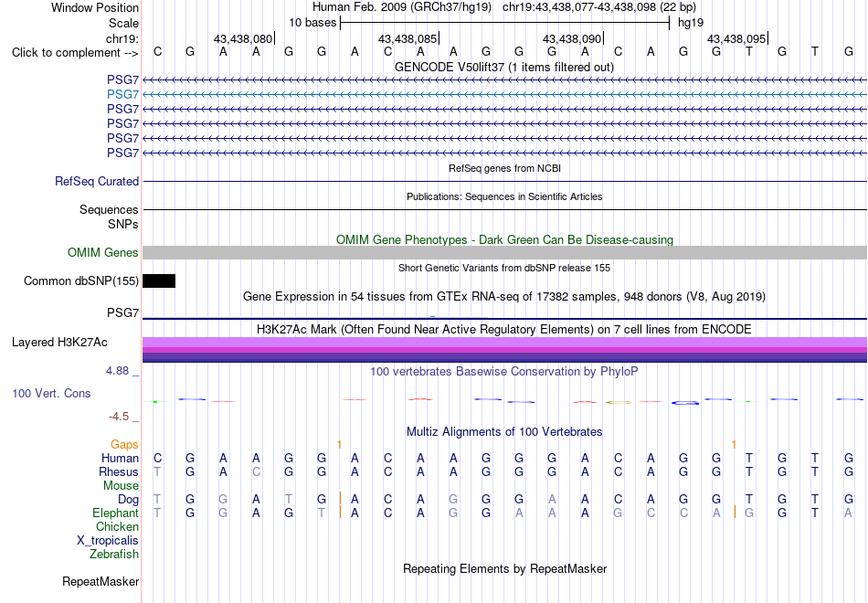
Task: Click the yellow-outlined conservation glyph in PhyloP track
Action: tap(619, 403)
